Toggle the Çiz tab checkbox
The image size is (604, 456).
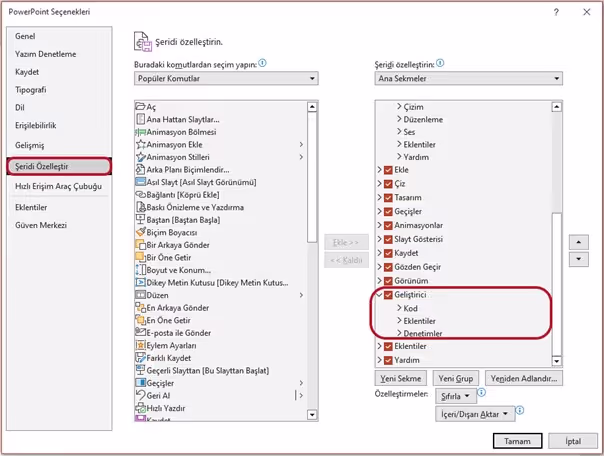pyautogui.click(x=388, y=184)
